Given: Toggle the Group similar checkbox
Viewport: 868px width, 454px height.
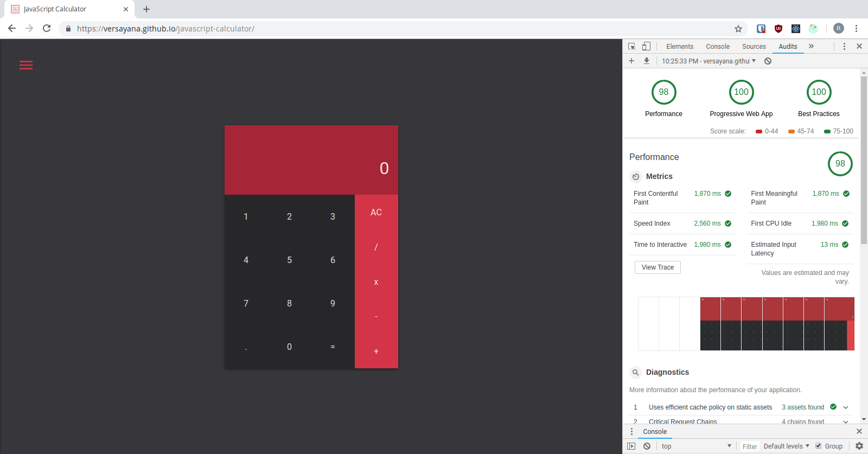Looking at the screenshot, I should tap(819, 446).
